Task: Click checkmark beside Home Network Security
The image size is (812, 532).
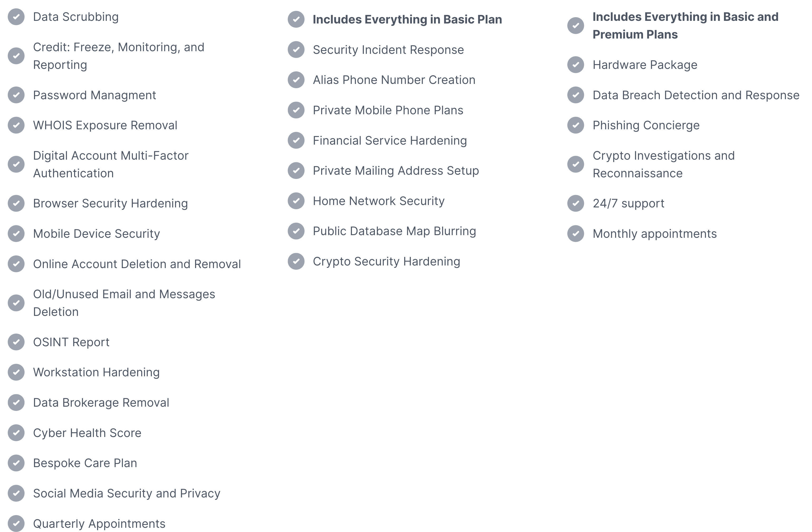Action: point(296,201)
